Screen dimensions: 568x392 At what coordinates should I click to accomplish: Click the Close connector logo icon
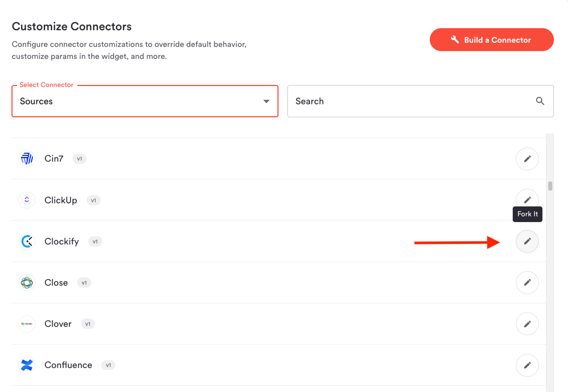27,283
